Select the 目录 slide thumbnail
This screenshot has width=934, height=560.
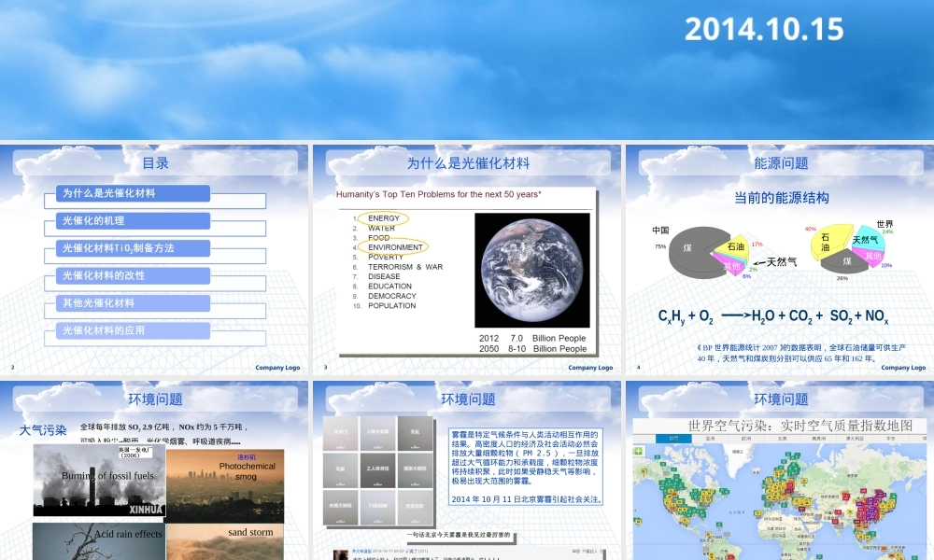coord(154,260)
